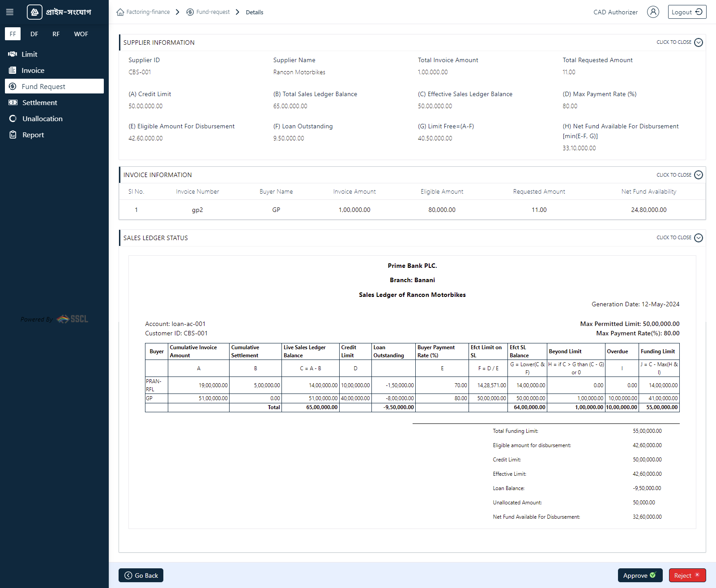Open the hamburger menu icon
Image resolution: width=716 pixels, height=588 pixels.
(x=9, y=12)
